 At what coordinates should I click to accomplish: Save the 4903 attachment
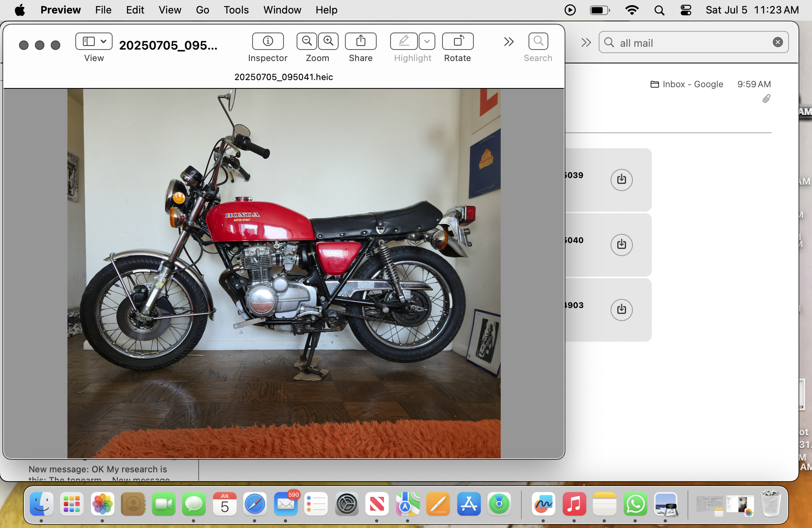pos(621,310)
